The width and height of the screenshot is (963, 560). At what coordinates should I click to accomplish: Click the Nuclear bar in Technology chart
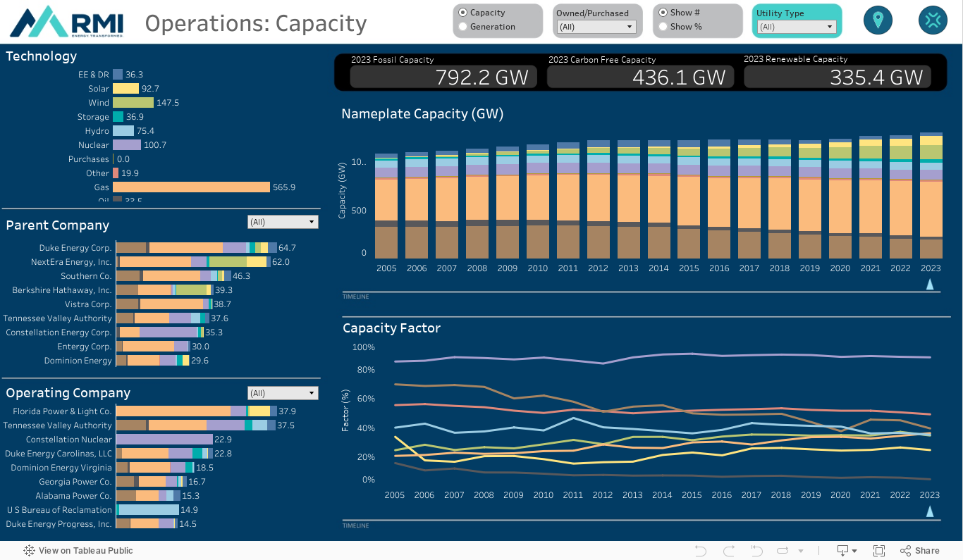pyautogui.click(x=127, y=145)
